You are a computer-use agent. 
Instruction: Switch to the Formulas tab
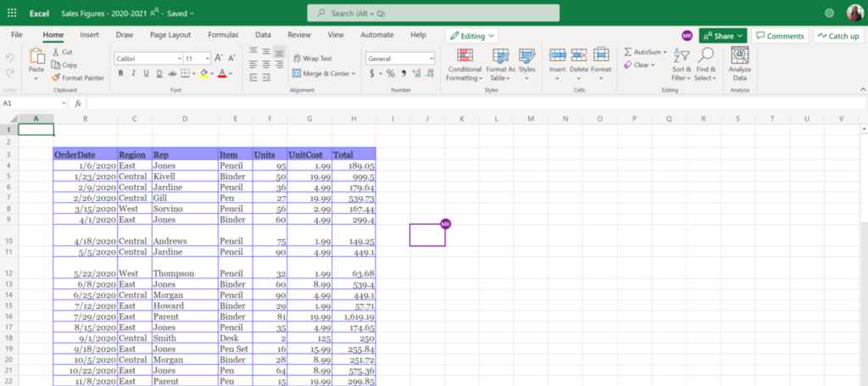click(x=222, y=35)
